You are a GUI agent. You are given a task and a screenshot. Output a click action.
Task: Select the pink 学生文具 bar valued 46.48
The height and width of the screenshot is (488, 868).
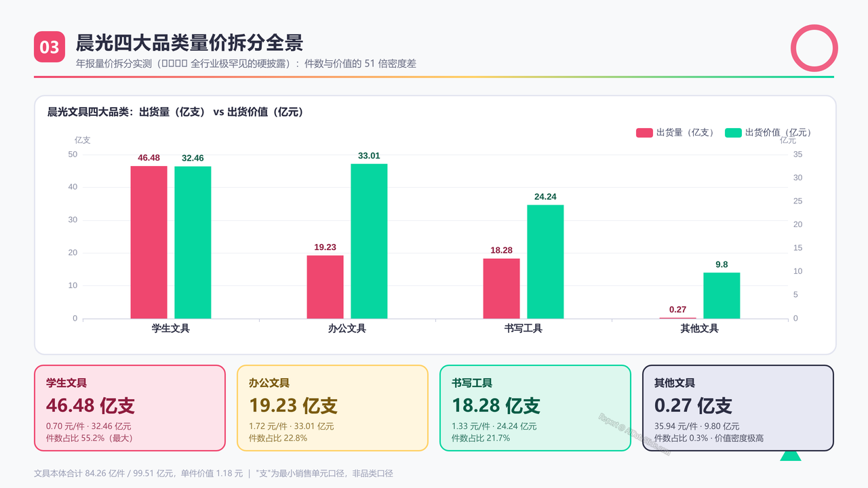(149, 242)
